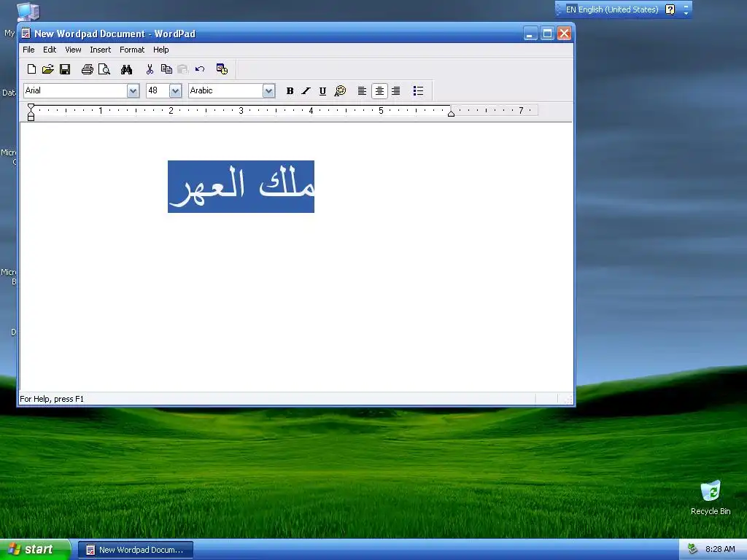This screenshot has width=747, height=560.
Task: Align text right
Action: click(x=396, y=91)
